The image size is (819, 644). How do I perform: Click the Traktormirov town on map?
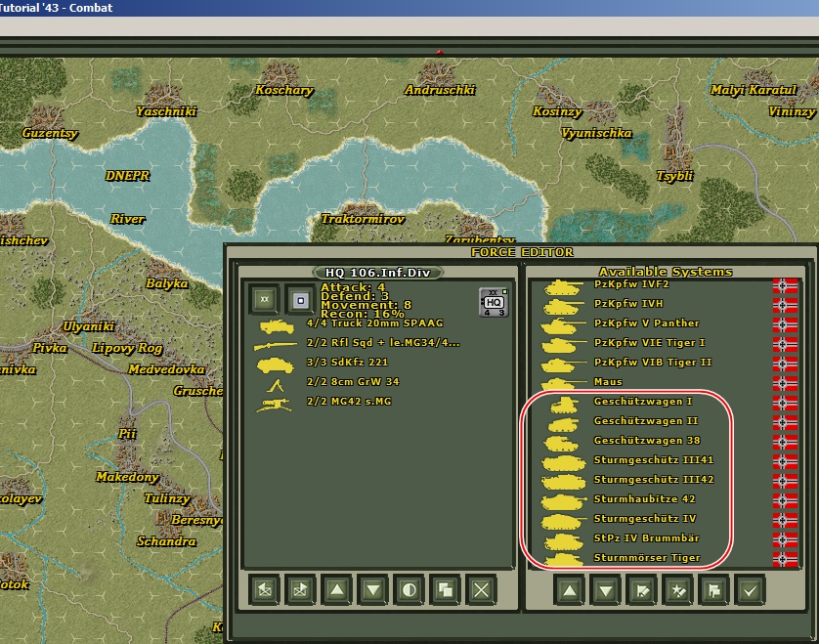(x=363, y=219)
